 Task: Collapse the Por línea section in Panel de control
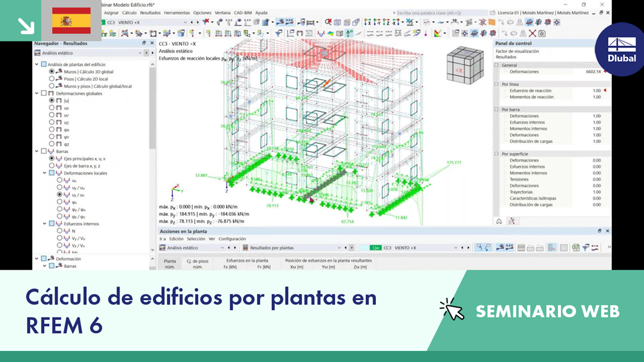[x=497, y=84]
